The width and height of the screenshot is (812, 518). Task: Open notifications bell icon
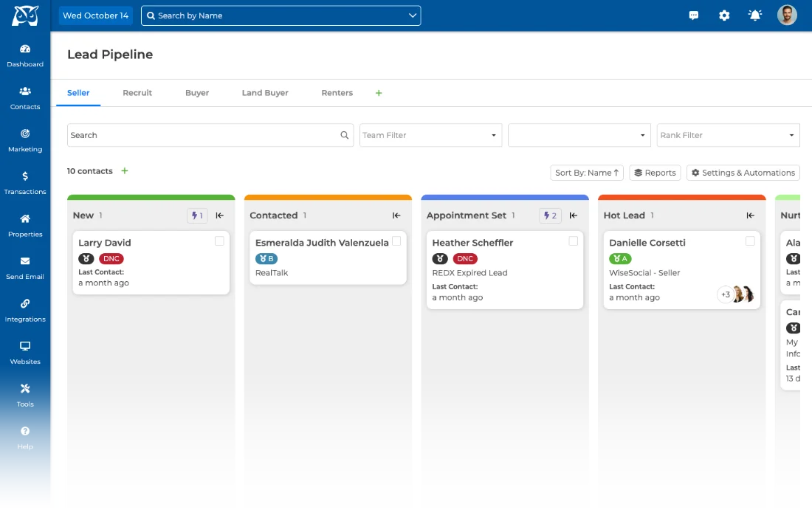pyautogui.click(x=755, y=15)
